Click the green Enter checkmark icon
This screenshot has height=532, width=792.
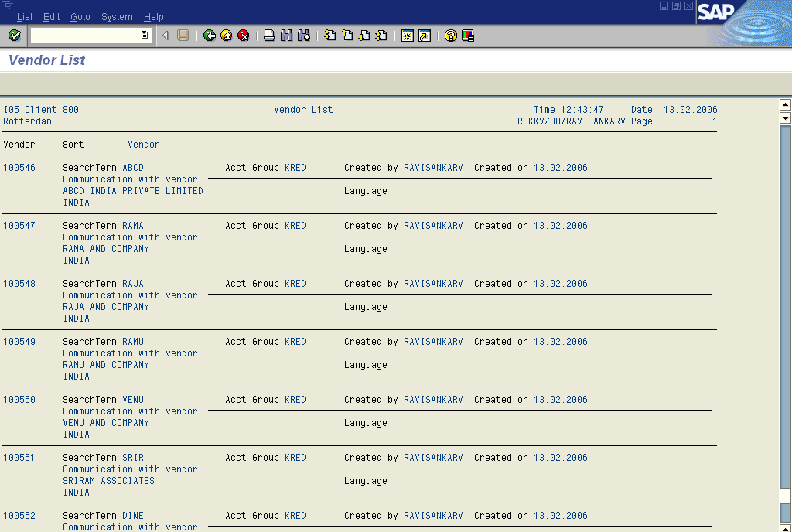pyautogui.click(x=14, y=36)
